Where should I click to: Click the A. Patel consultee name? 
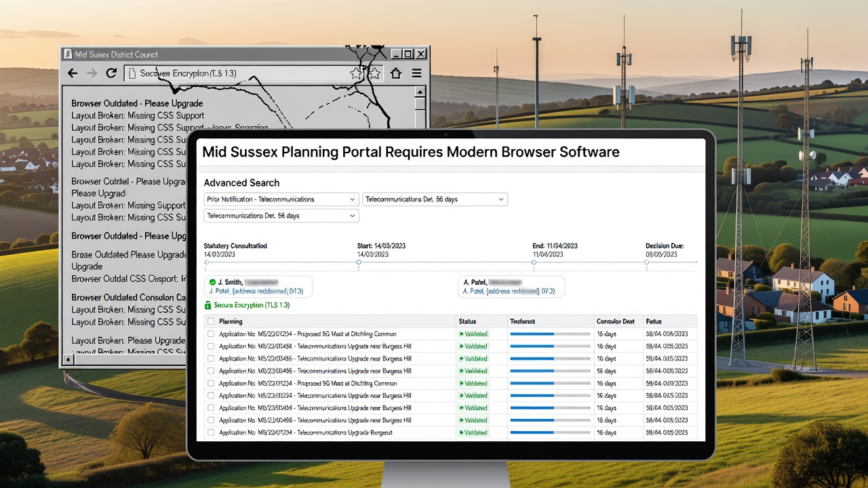pyautogui.click(x=475, y=281)
